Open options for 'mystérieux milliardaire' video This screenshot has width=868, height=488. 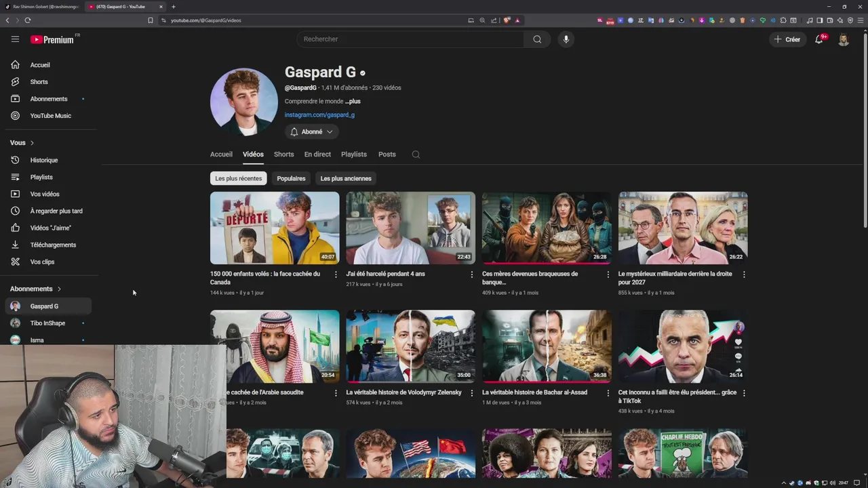pyautogui.click(x=744, y=274)
